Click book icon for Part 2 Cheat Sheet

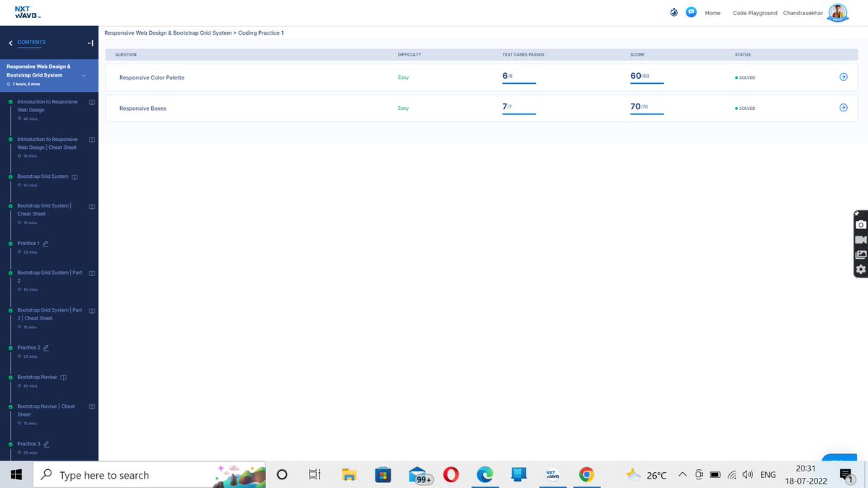92,311
